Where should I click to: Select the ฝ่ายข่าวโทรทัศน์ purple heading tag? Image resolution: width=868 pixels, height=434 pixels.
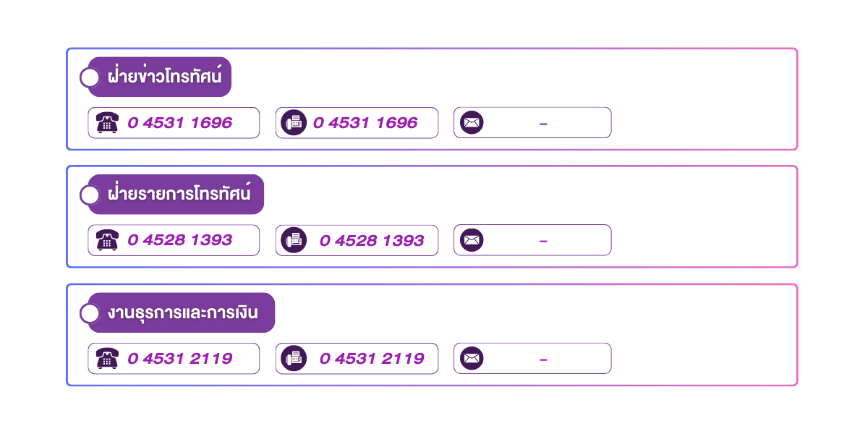pyautogui.click(x=165, y=77)
